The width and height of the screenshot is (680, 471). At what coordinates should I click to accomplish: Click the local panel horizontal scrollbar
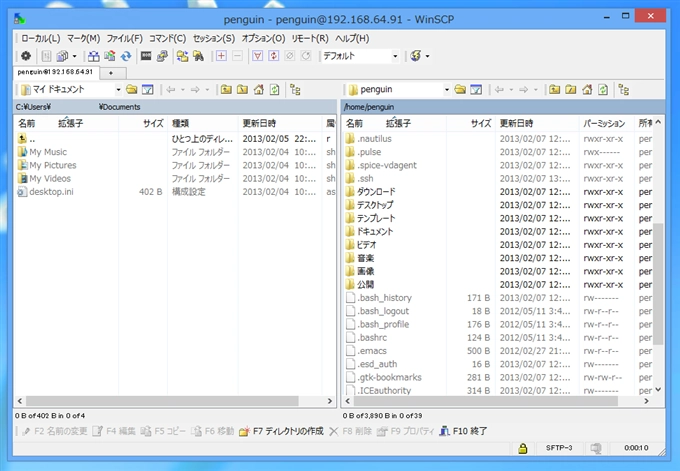click(x=162, y=401)
